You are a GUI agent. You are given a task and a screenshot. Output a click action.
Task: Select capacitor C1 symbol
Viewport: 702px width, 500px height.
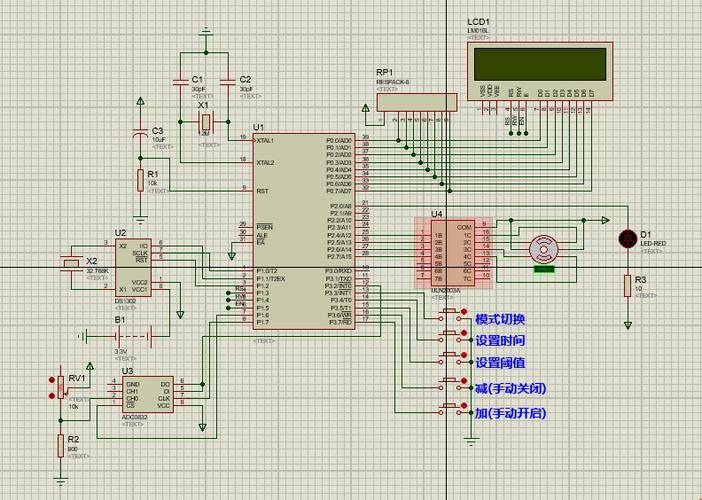click(180, 82)
